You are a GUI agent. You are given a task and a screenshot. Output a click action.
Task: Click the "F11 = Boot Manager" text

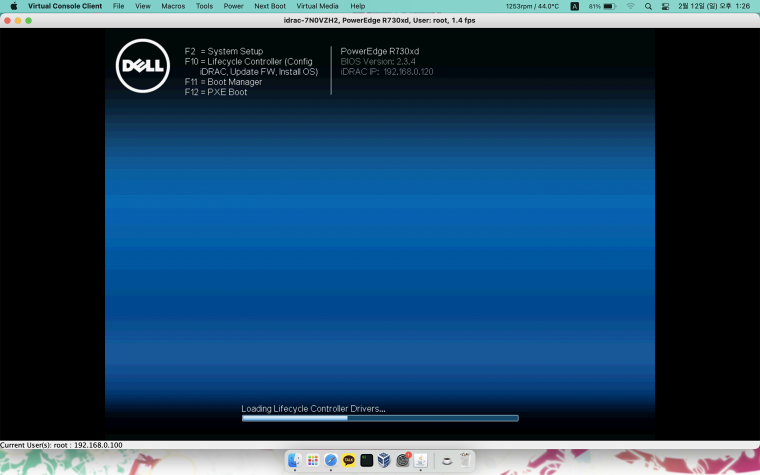(223, 82)
